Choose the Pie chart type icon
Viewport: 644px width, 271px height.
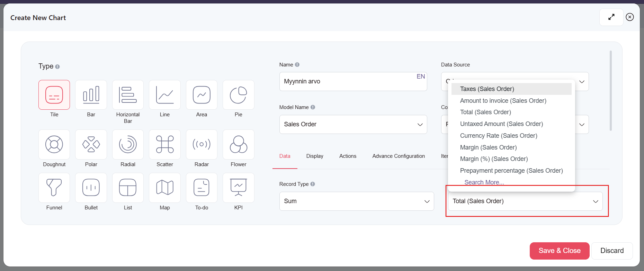(x=238, y=95)
